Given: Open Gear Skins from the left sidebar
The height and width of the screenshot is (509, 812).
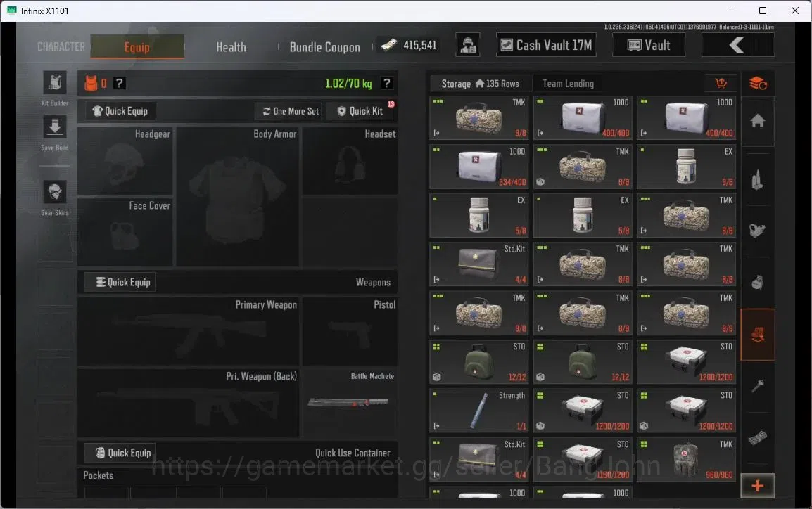Looking at the screenshot, I should (55, 193).
